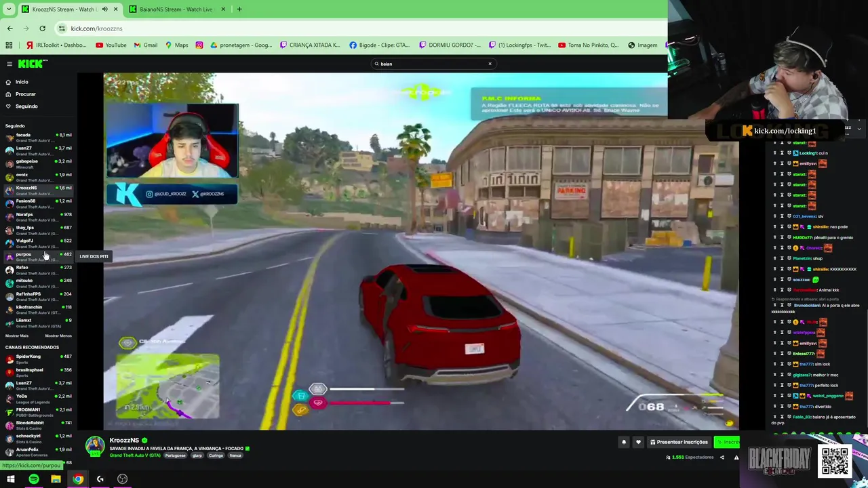Open brasilraphael recommended channel
Image resolution: width=868 pixels, height=488 pixels.
coord(38,372)
